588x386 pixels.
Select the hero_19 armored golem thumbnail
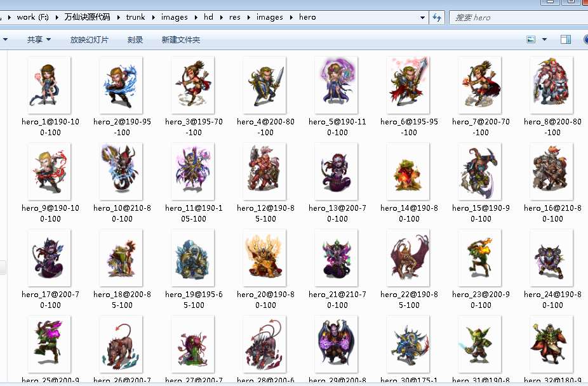click(193, 258)
